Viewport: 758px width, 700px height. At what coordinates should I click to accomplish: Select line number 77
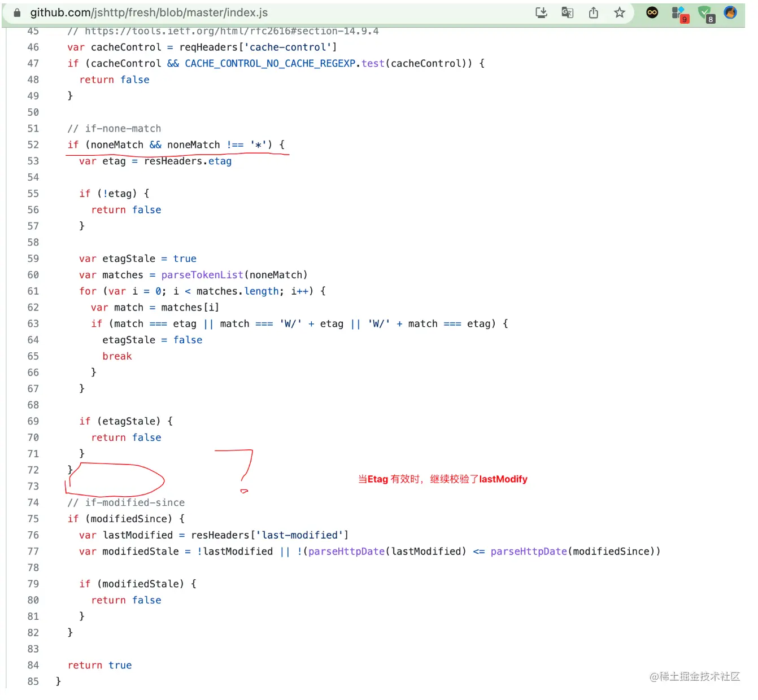tap(33, 552)
